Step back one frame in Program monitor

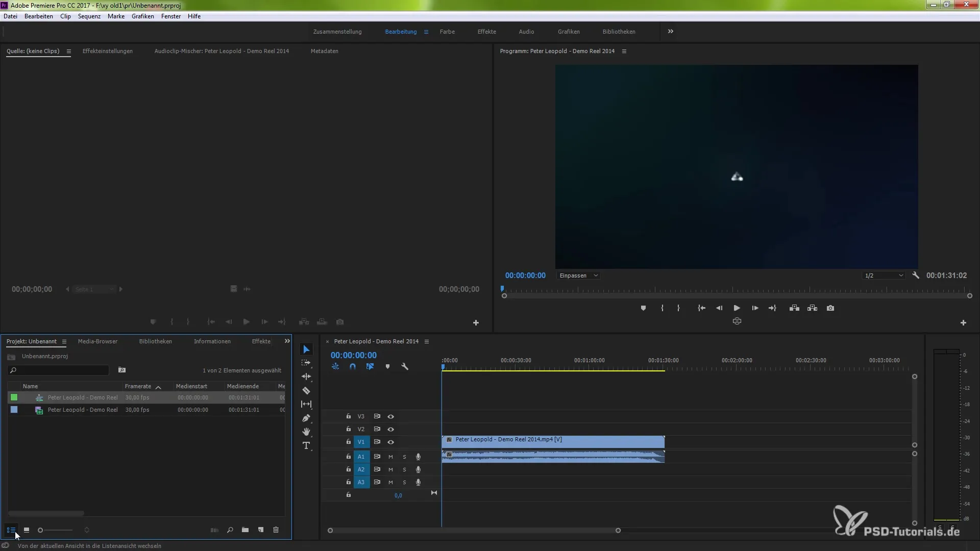(x=719, y=308)
